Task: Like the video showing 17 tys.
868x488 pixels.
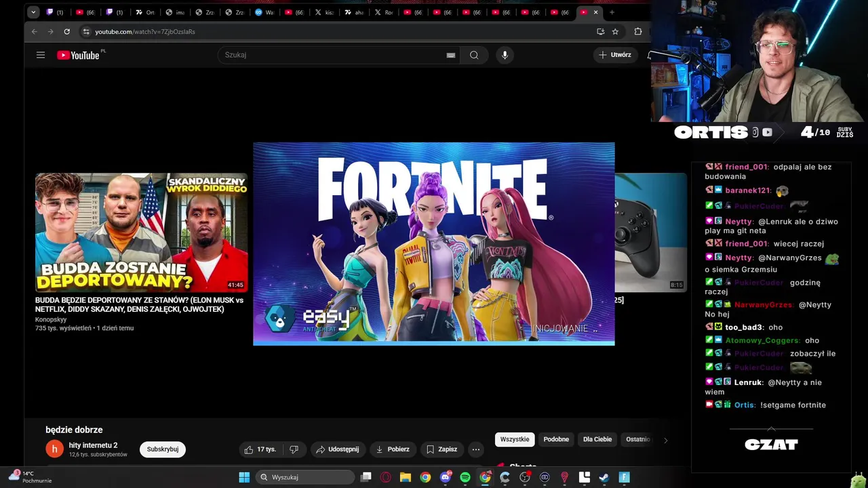Action: (x=260, y=449)
